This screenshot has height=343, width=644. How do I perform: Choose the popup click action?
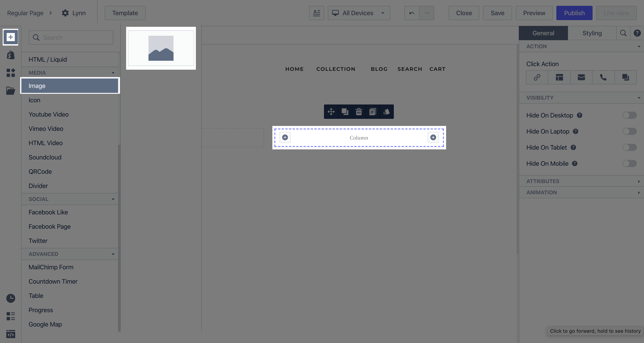[x=625, y=77]
